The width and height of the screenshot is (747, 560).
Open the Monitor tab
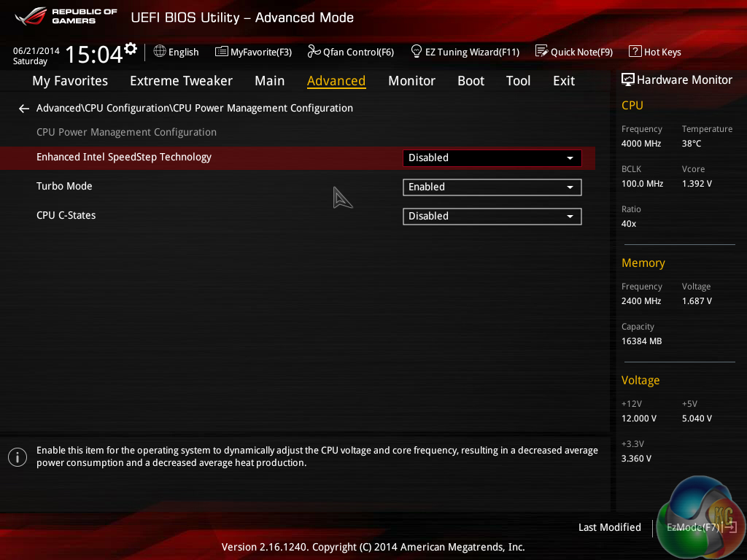(411, 81)
